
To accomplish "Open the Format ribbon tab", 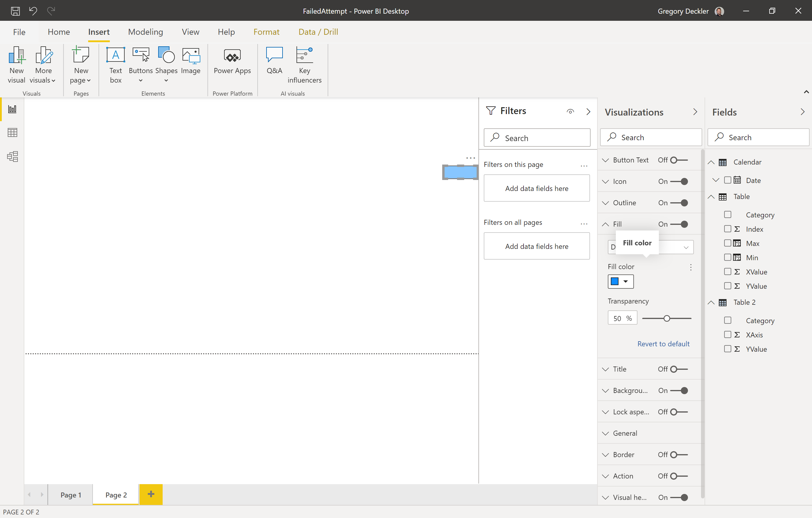I will tap(267, 32).
